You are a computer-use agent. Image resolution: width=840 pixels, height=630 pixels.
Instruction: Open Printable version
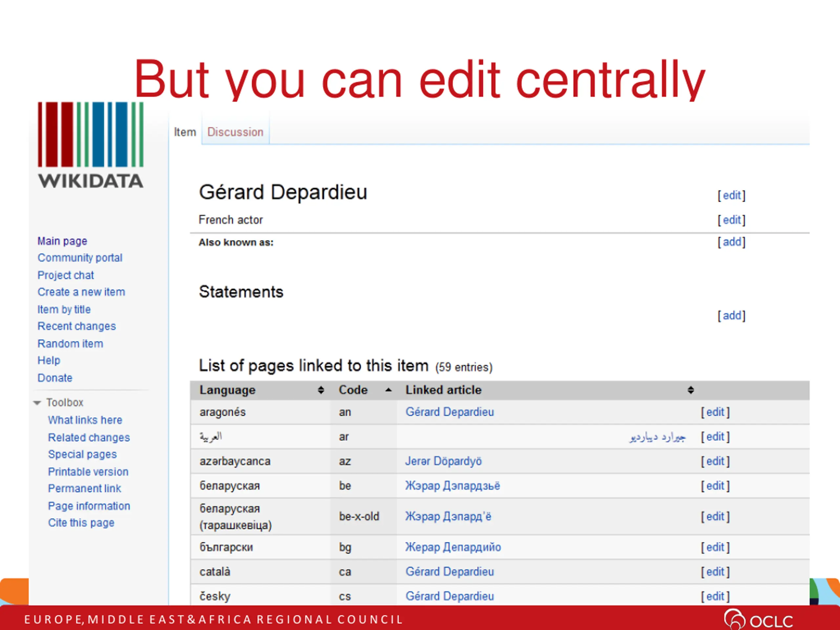pyautogui.click(x=88, y=471)
